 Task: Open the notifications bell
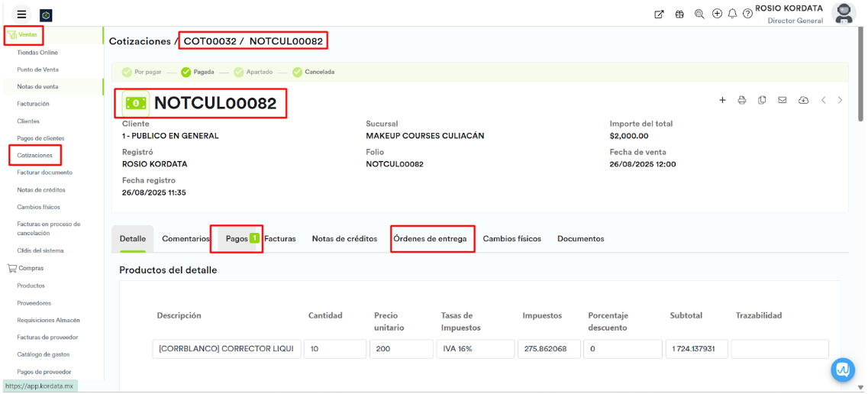click(732, 14)
